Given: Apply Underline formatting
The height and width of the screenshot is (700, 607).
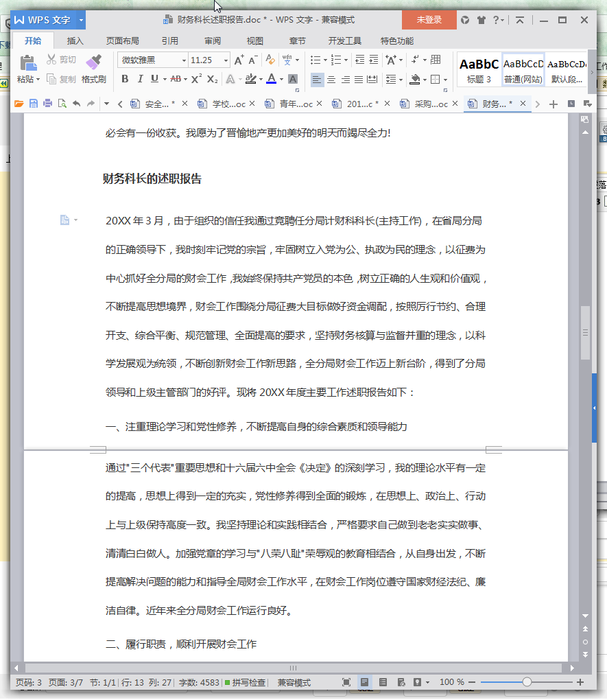Looking at the screenshot, I should [154, 79].
